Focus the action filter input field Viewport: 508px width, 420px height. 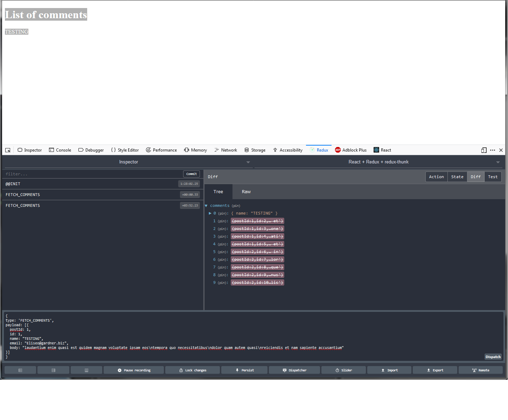93,174
